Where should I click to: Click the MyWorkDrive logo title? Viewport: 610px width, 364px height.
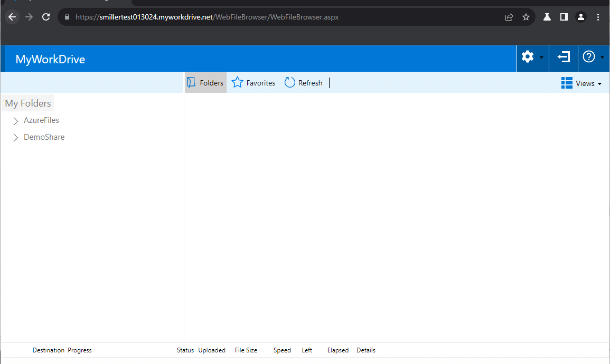coord(50,60)
